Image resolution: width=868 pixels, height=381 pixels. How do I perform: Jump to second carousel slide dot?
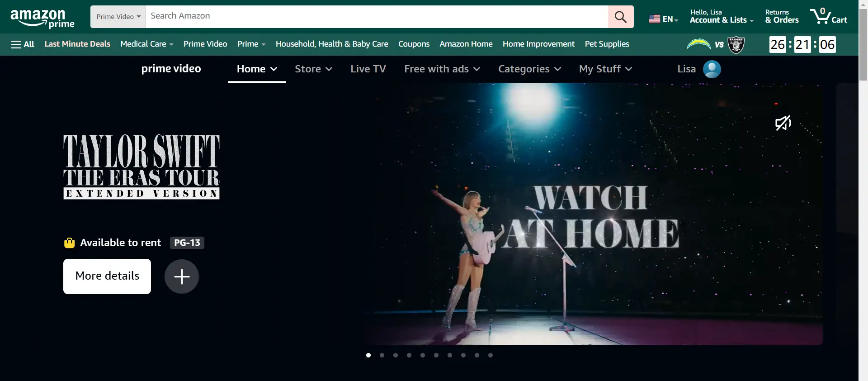pyautogui.click(x=382, y=355)
